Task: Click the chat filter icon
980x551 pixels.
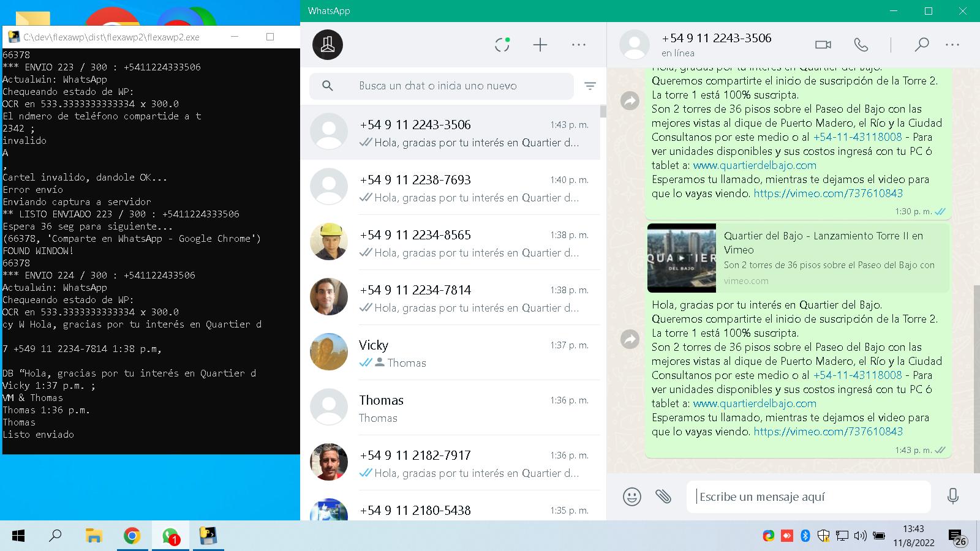Action: tap(590, 86)
